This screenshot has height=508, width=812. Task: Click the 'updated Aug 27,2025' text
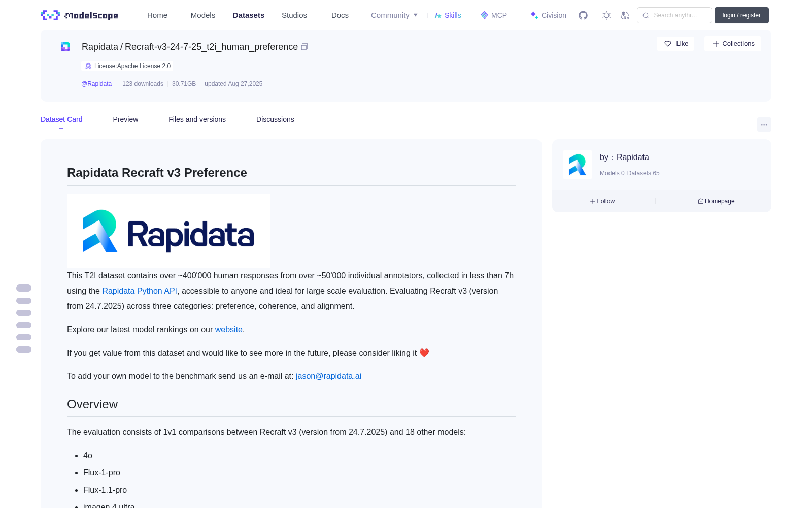233,84
